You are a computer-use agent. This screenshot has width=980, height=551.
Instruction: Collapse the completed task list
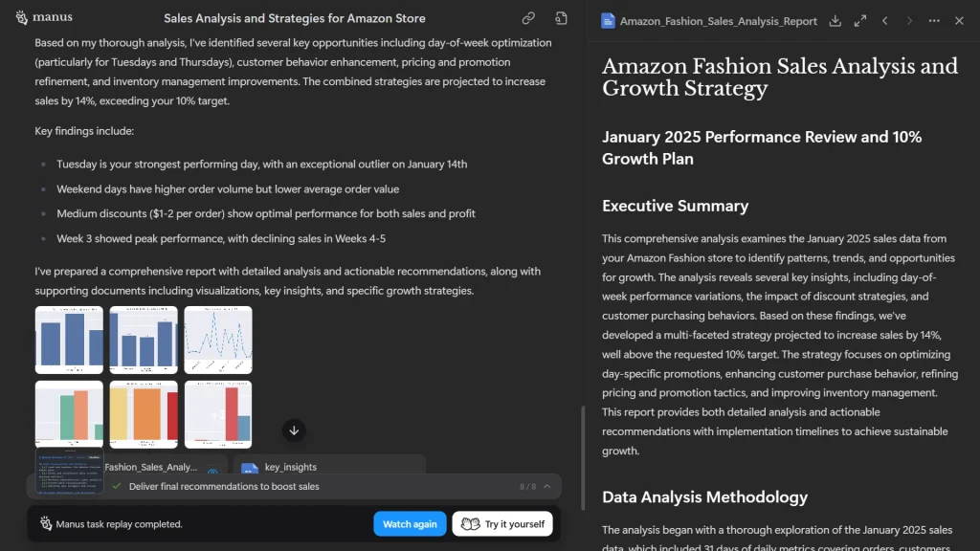546,486
